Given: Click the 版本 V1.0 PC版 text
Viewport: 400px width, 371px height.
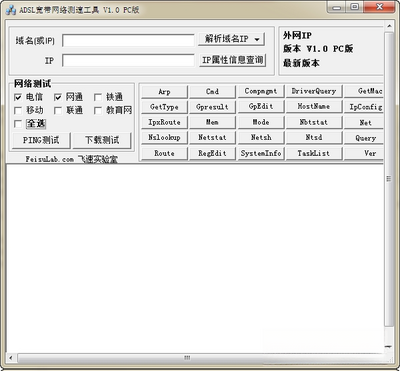Looking at the screenshot, I should click(x=318, y=49).
